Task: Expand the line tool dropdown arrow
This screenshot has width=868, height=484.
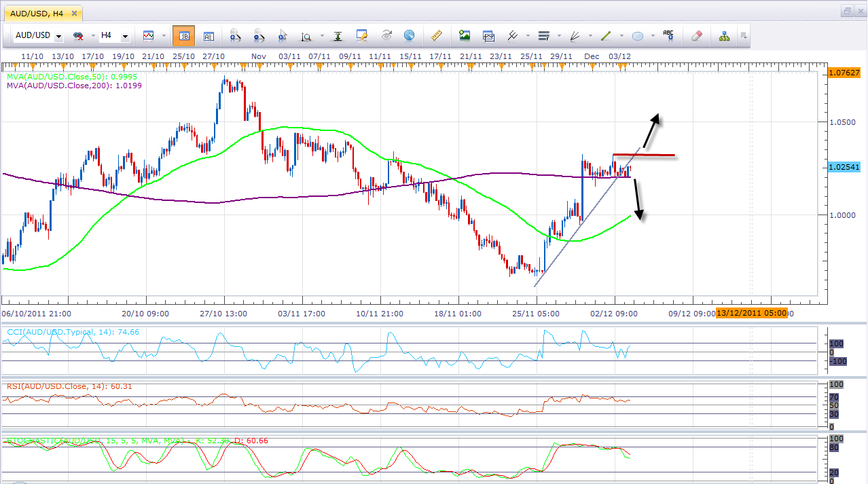Action: 621,36
